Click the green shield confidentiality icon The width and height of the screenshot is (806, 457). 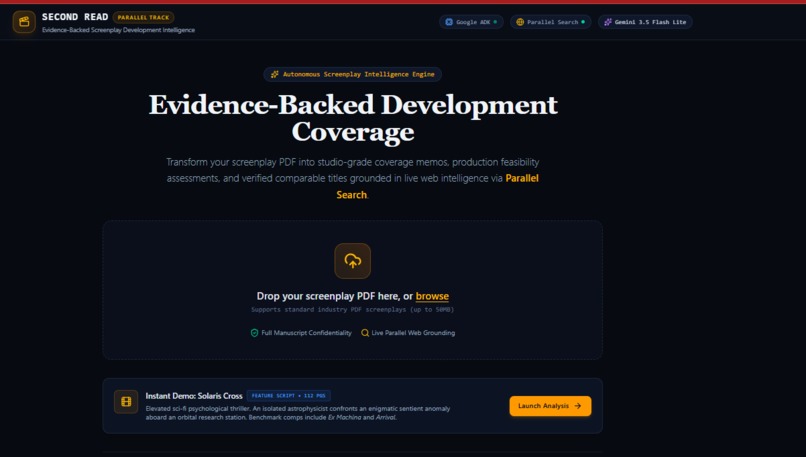254,333
